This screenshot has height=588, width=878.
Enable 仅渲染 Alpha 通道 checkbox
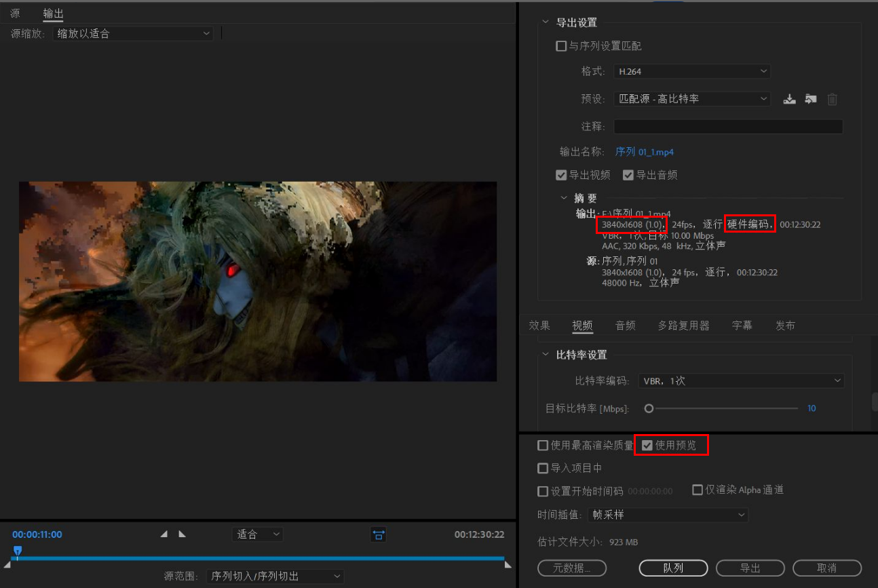[698, 490]
